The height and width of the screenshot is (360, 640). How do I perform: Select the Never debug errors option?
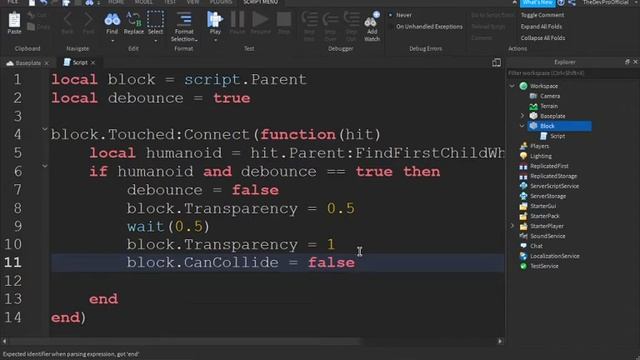404,15
